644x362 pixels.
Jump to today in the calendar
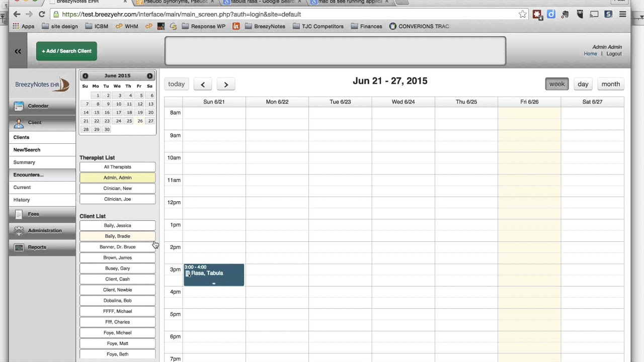coord(177,84)
